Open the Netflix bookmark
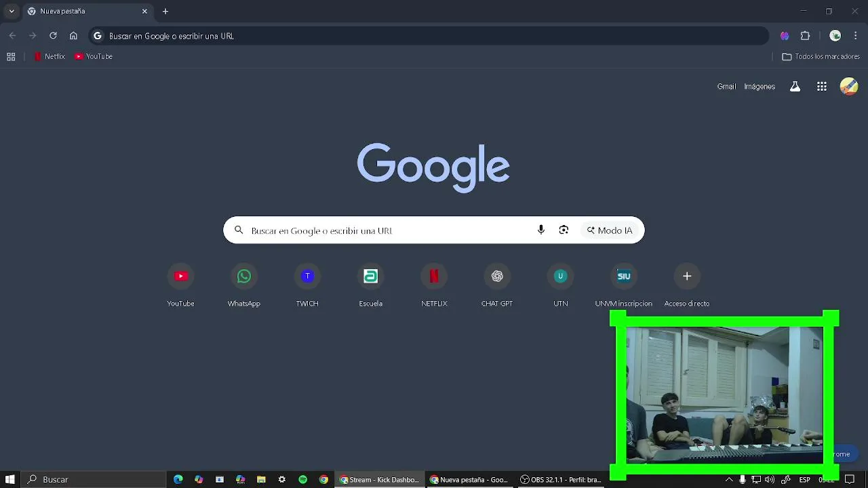The image size is (868, 488). point(50,57)
